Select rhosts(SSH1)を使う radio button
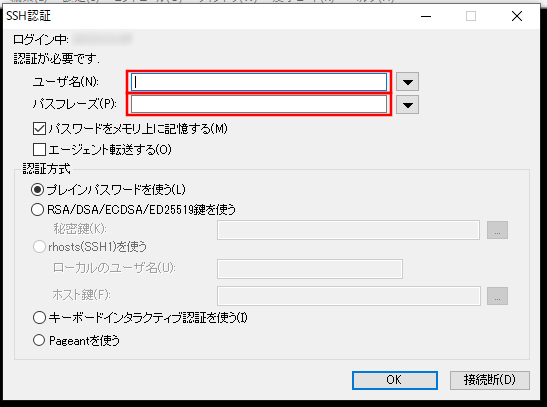 tap(39, 247)
